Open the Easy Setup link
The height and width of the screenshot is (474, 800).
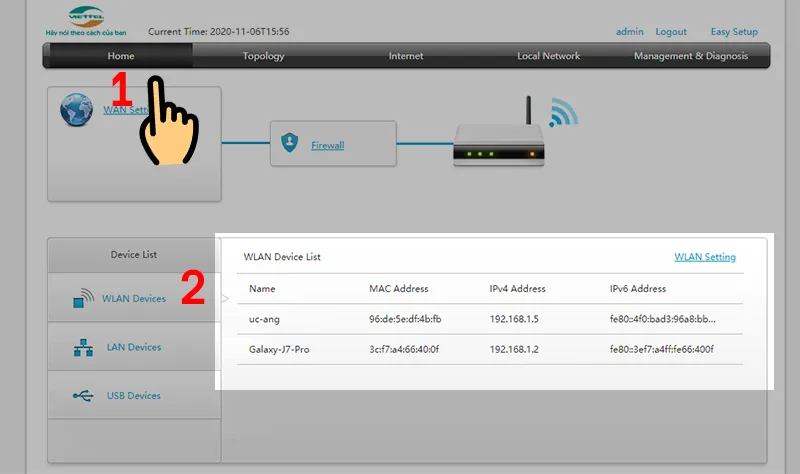734,32
